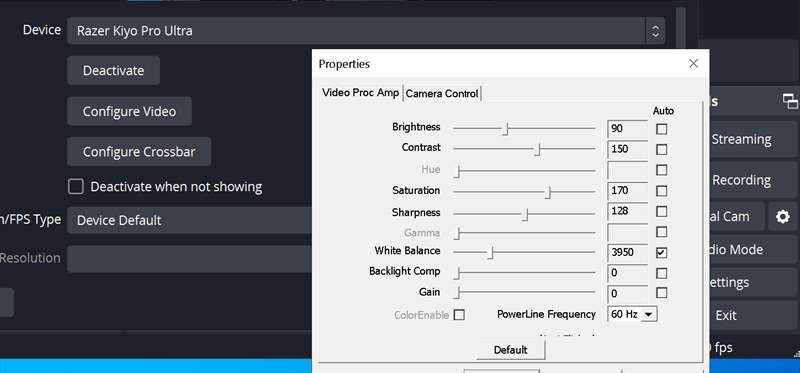Click the Saturation slider handle
Screen dimensions: 800x373
(548, 192)
